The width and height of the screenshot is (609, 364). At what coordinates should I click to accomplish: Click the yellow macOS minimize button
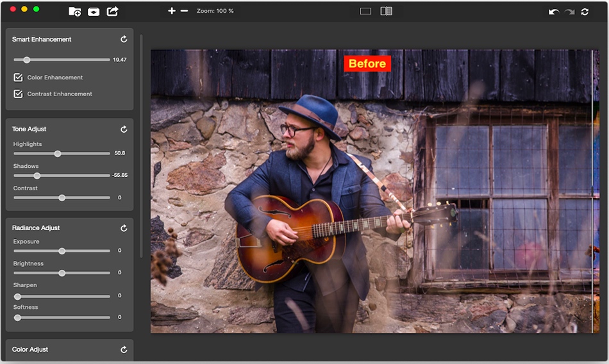(24, 9)
